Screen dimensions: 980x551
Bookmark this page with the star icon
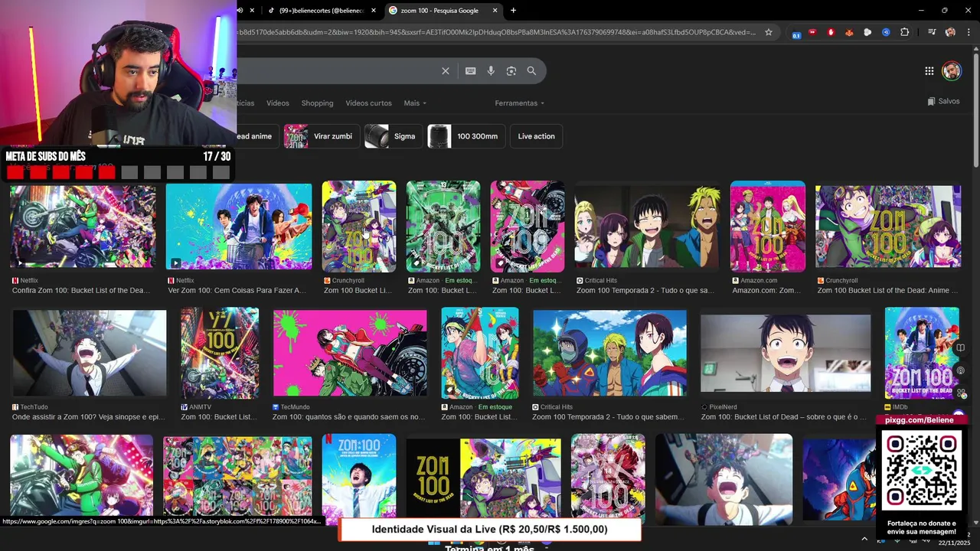pos(769,32)
